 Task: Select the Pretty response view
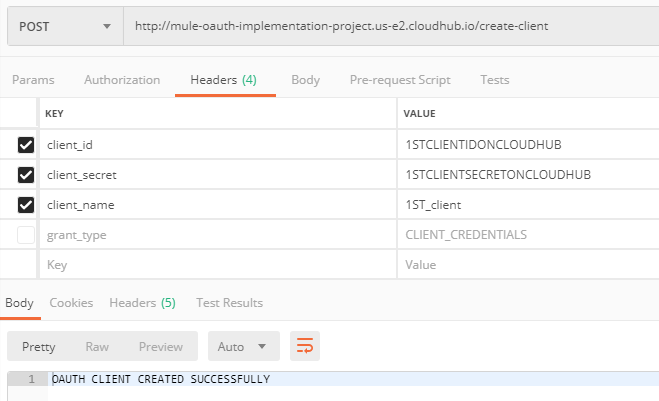pyautogui.click(x=39, y=347)
